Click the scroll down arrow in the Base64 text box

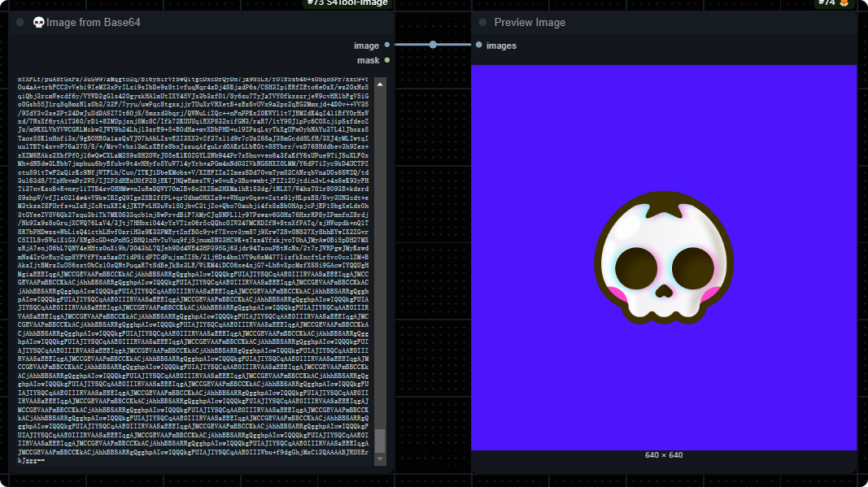pyautogui.click(x=379, y=460)
